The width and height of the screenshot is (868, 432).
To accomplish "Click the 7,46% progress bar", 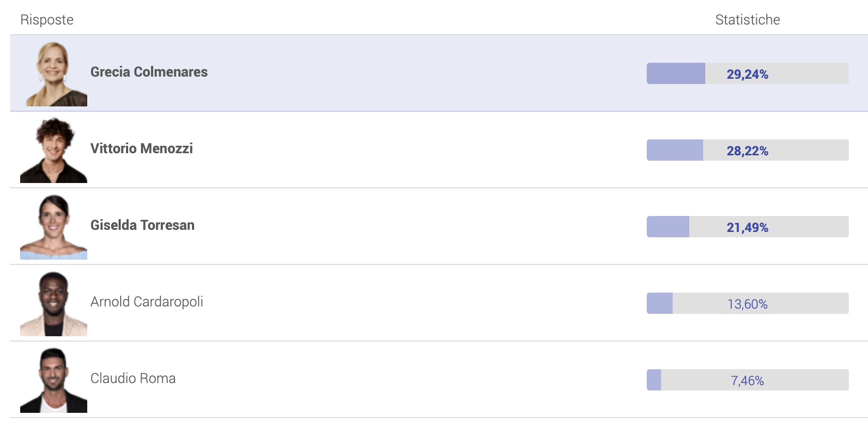I will point(747,380).
